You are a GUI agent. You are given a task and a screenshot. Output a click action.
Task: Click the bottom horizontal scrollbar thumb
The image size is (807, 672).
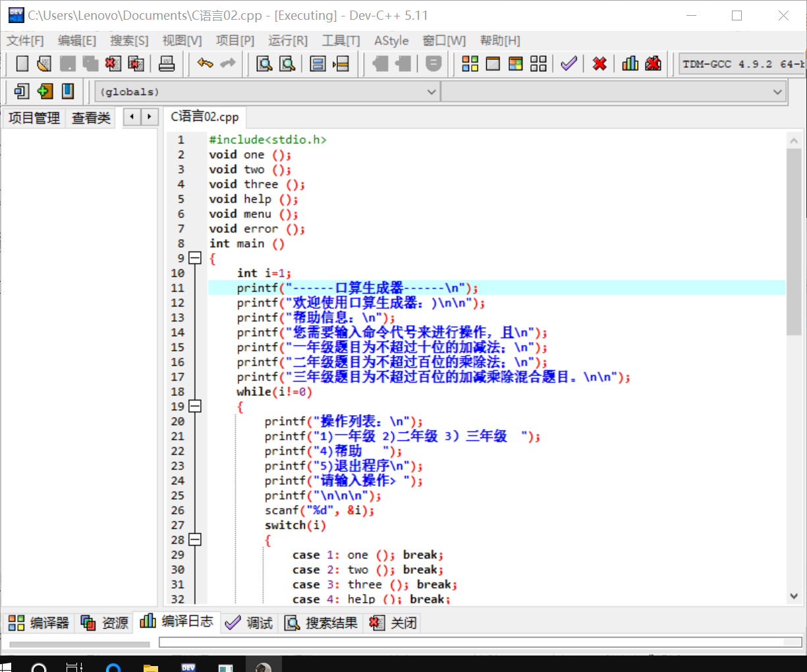tap(79, 644)
